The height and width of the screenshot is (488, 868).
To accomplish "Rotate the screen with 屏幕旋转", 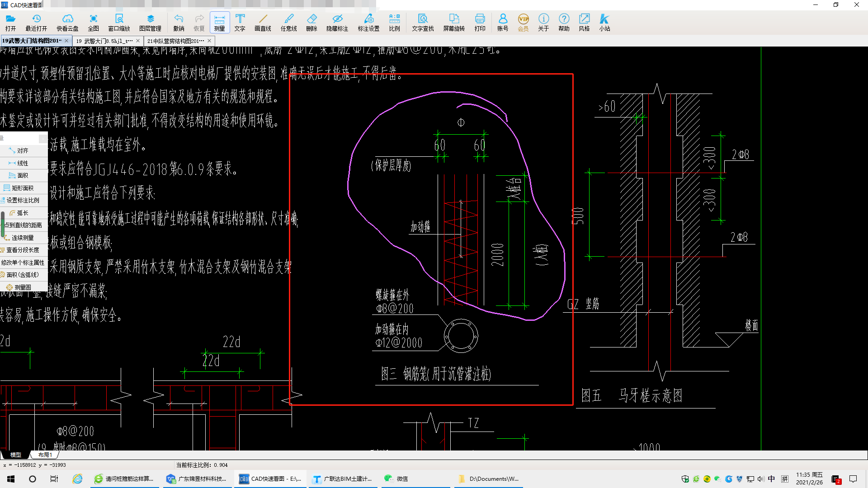I will click(454, 22).
